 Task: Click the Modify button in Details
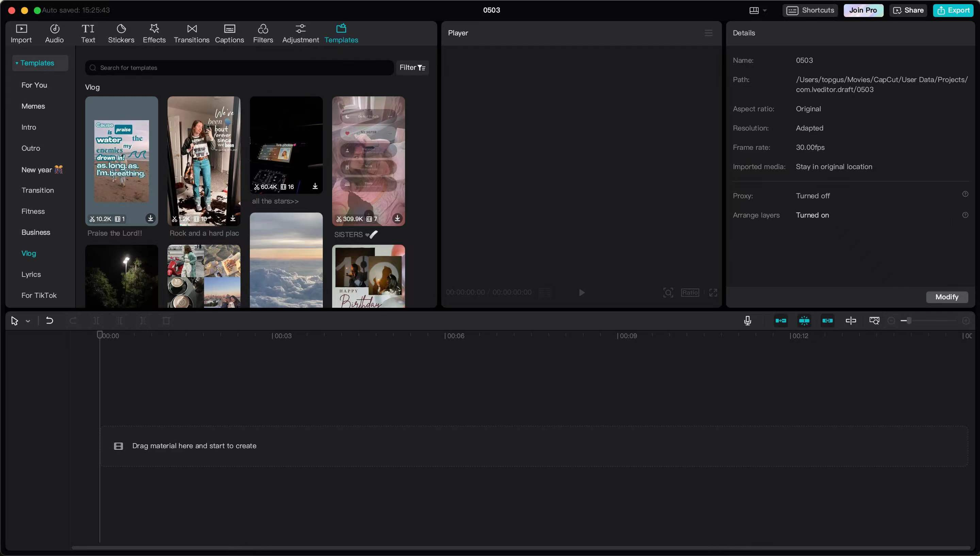pos(946,297)
